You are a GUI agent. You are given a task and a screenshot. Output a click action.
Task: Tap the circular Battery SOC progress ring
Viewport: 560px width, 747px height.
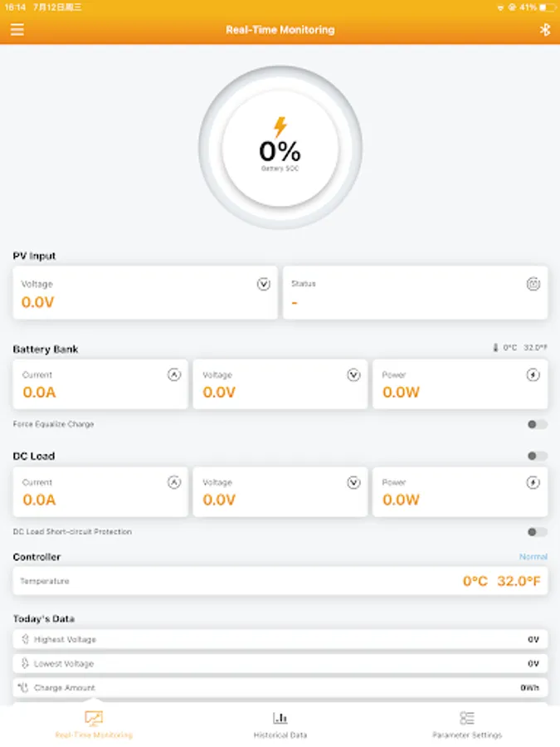(x=280, y=148)
